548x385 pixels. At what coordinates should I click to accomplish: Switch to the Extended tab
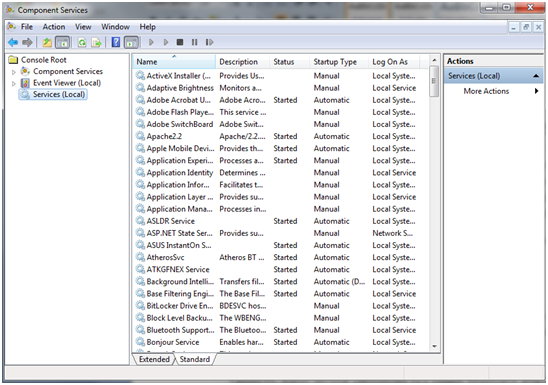click(x=154, y=359)
